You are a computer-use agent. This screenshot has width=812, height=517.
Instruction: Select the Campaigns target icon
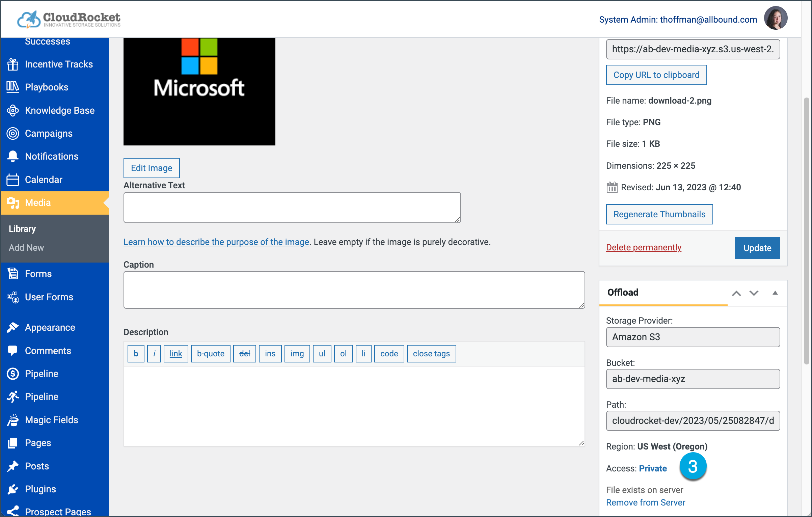[13, 133]
